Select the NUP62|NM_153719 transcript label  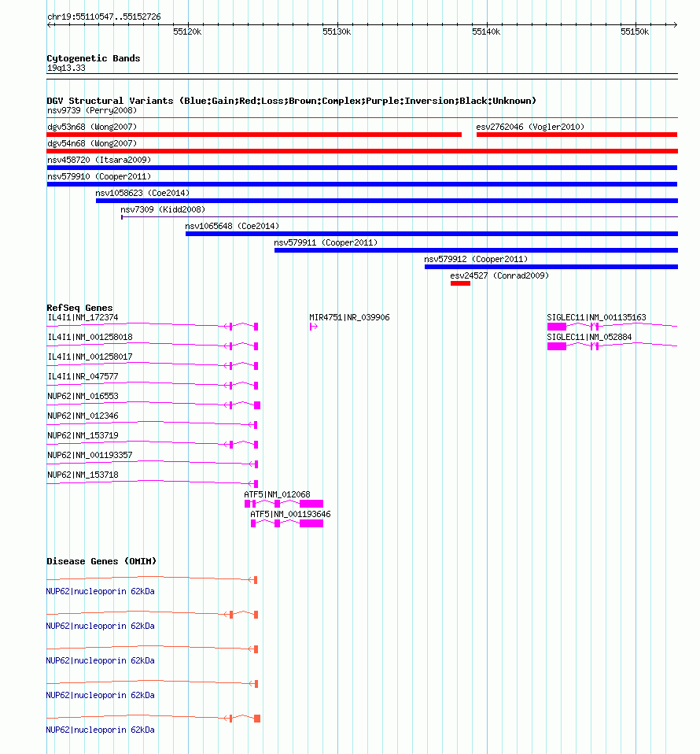(83, 436)
